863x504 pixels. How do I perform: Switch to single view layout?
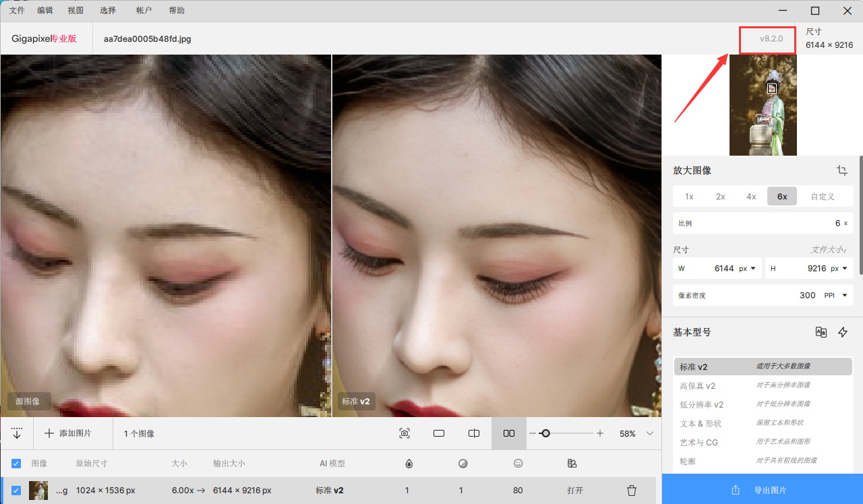tap(439, 433)
